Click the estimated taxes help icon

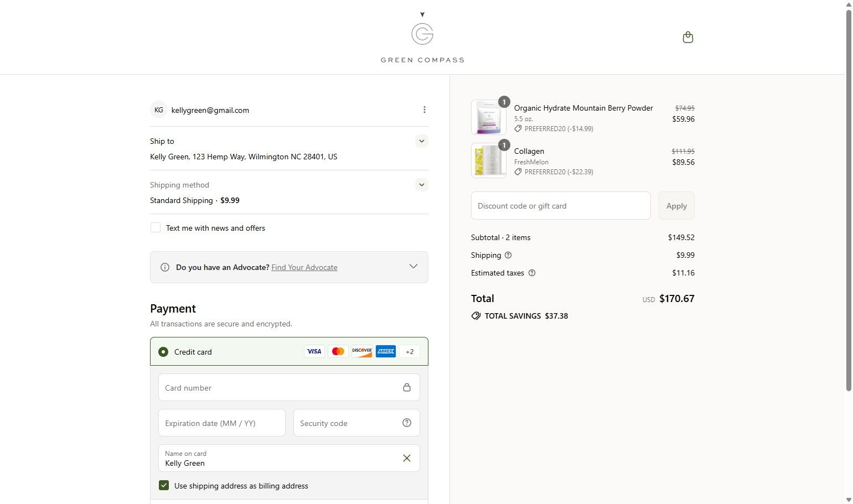[x=532, y=273]
